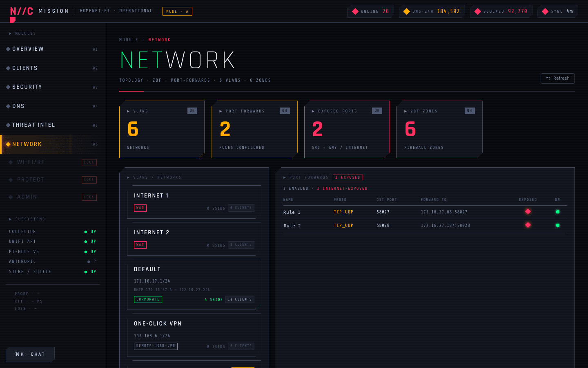Click the Clients diamond bullet icon
The width and height of the screenshot is (588, 368).
tap(8, 68)
